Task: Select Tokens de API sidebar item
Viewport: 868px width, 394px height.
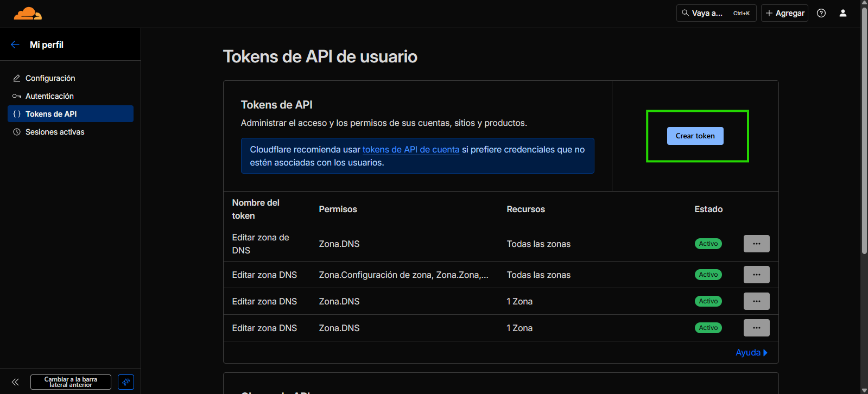Action: point(51,114)
